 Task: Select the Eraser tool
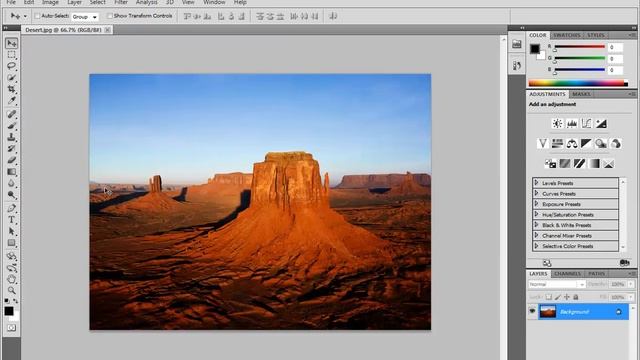[x=11, y=160]
